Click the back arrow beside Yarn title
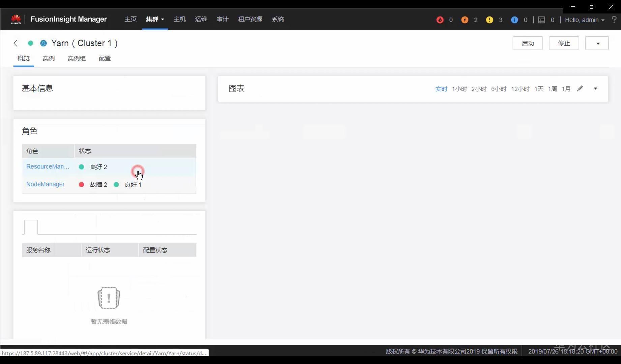Viewport: 621px width, 364px height. coord(15,43)
